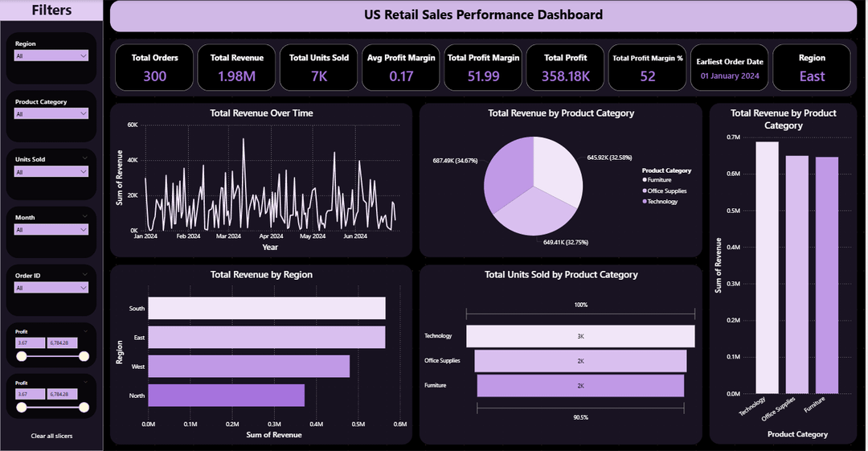This screenshot has width=868, height=451.
Task: Click the 3.67 field in upper Profit slicer
Action: click(30, 343)
